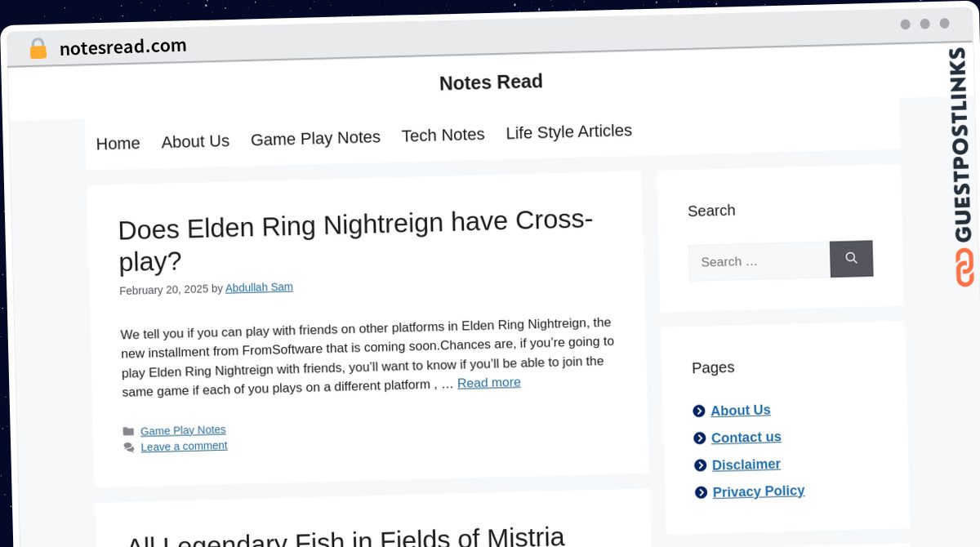Viewport: 980px width, 547px height.
Task: Click the orange Guestpostlinks chain logo
Action: point(964,268)
